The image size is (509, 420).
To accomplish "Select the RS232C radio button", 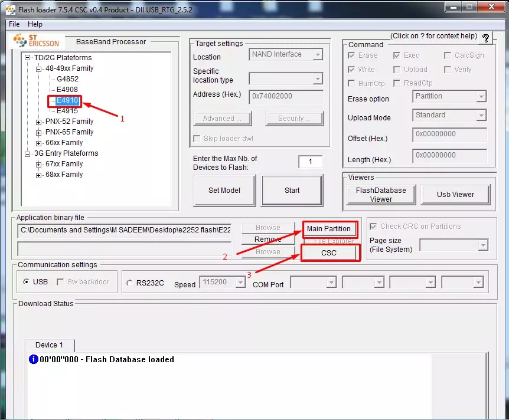I will click(129, 283).
